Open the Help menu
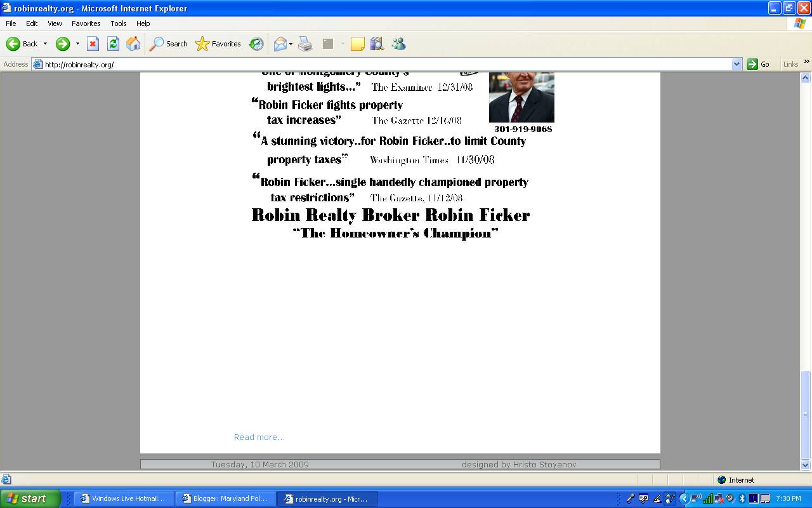The width and height of the screenshot is (812, 508). 143,23
